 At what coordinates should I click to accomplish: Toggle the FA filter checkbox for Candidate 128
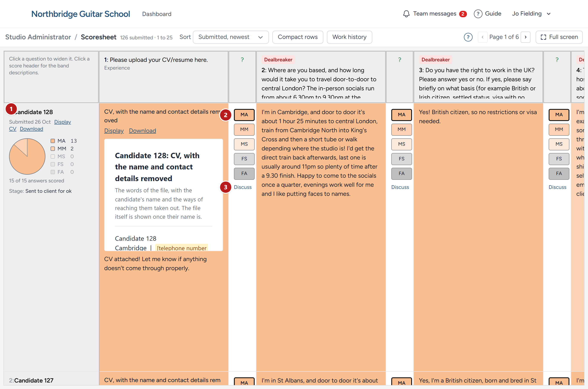pos(53,172)
